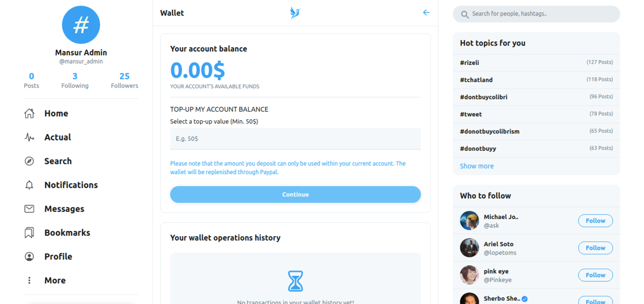Follow Michael Jo..
The image size is (644, 304).
pos(595,220)
